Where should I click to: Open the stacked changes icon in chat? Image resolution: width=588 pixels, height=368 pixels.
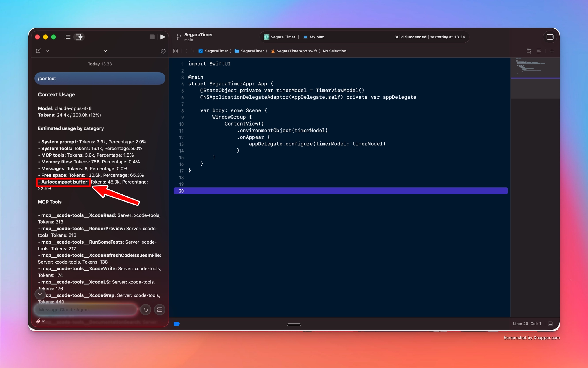click(160, 310)
